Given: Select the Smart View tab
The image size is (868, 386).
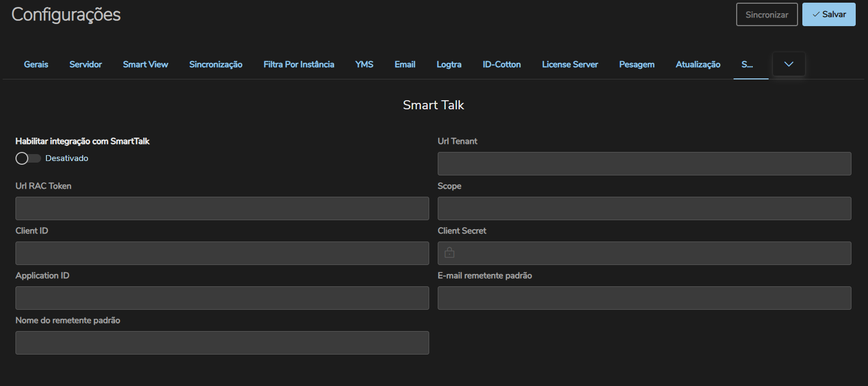Looking at the screenshot, I should [x=145, y=65].
